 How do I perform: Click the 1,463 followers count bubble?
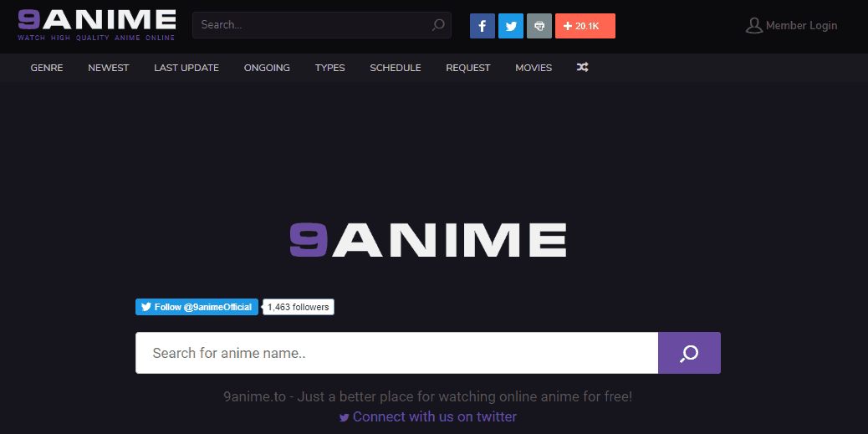(298, 307)
